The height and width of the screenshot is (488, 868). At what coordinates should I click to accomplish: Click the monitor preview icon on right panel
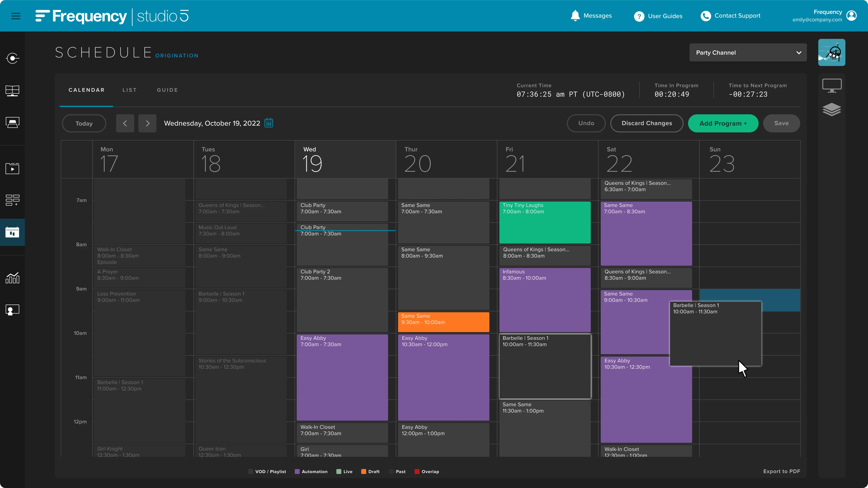coord(832,86)
